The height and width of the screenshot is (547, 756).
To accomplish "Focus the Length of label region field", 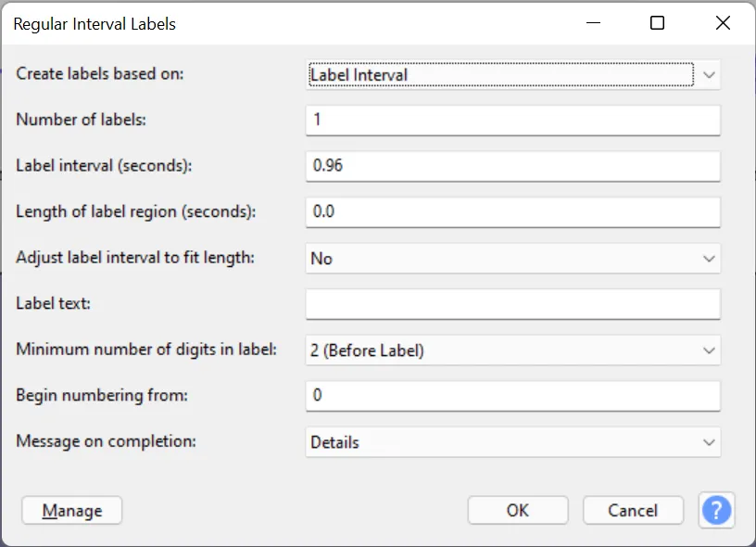I will [512, 212].
